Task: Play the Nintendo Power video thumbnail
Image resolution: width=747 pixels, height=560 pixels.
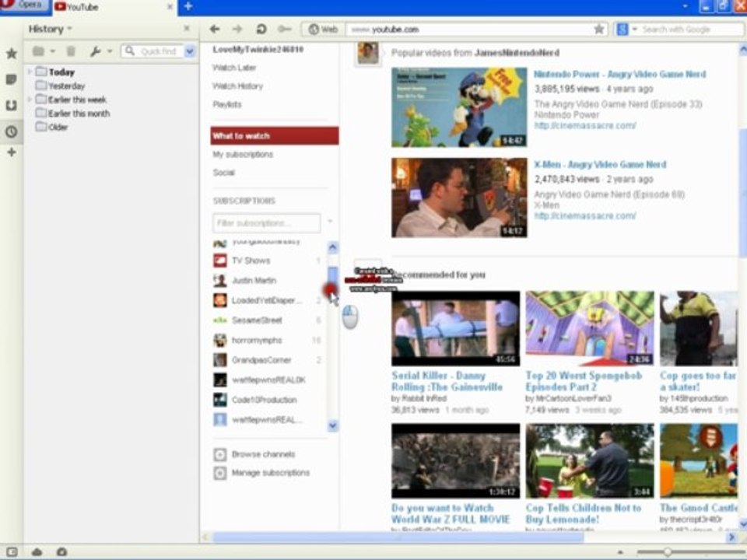Action: (x=459, y=107)
